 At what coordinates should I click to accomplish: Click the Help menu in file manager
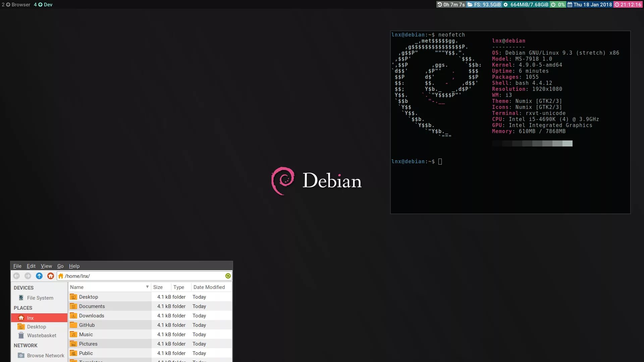(74, 266)
